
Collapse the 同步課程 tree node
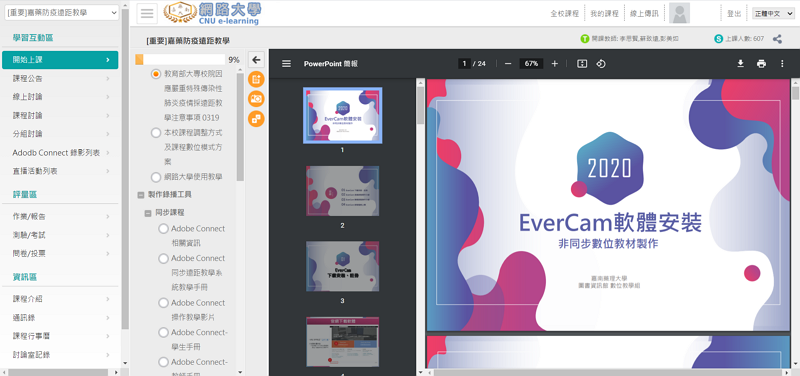pyautogui.click(x=148, y=213)
